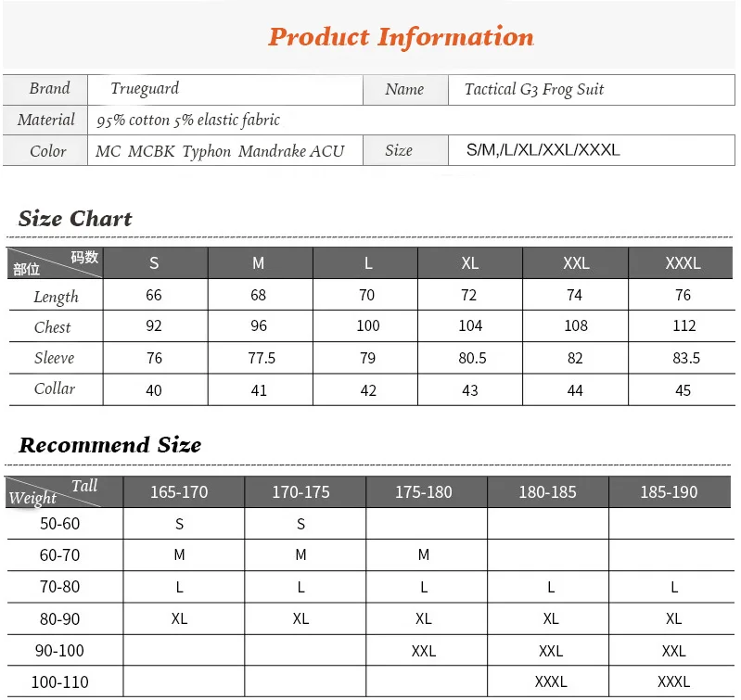This screenshot has width=741, height=700.
Task: Click the S/M,/L/XL/XXL/XXXL size text
Action: click(543, 149)
